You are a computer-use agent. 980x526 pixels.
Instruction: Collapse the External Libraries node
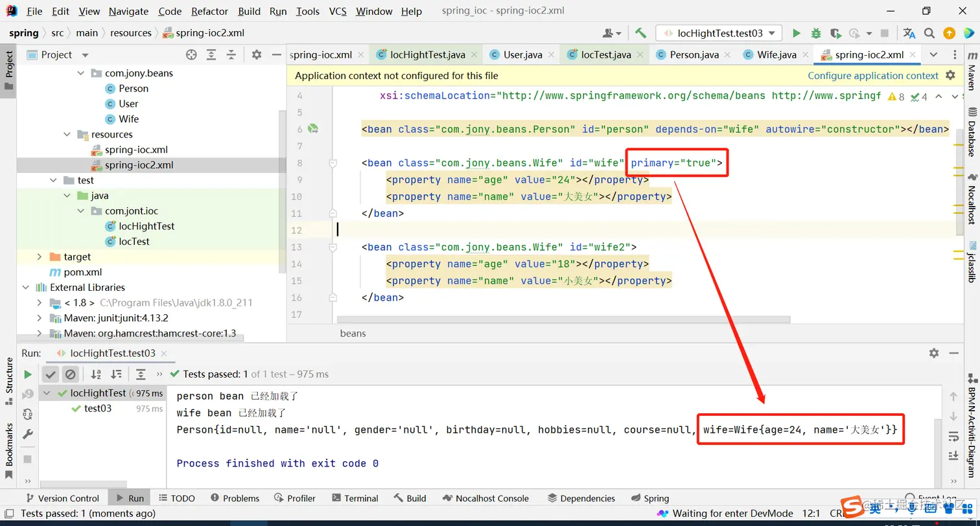26,288
